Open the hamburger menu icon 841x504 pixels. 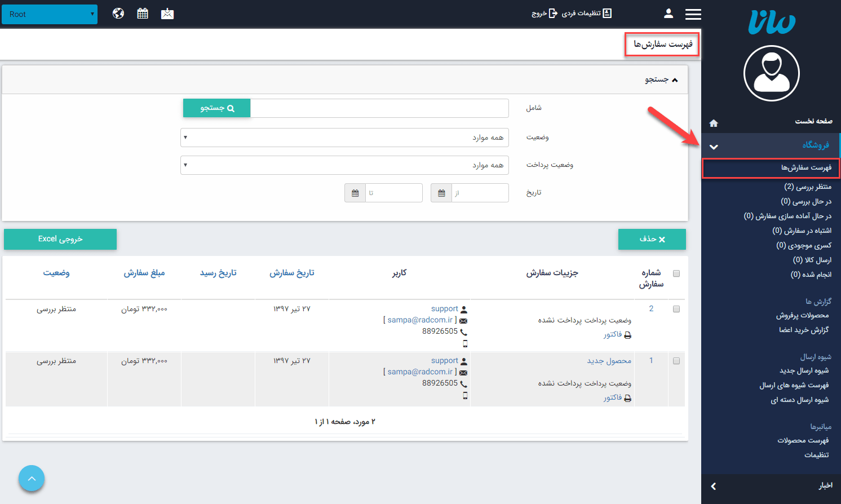pyautogui.click(x=693, y=14)
